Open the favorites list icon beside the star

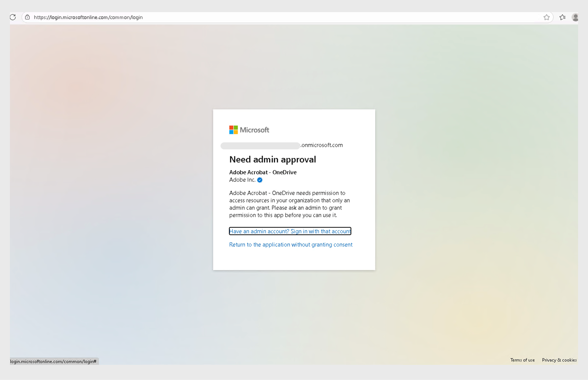click(562, 17)
